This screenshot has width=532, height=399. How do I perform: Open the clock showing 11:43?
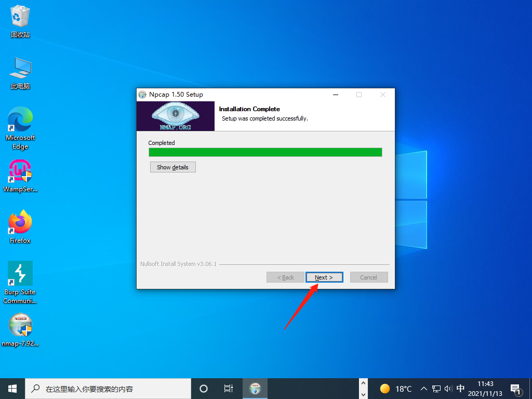485,389
